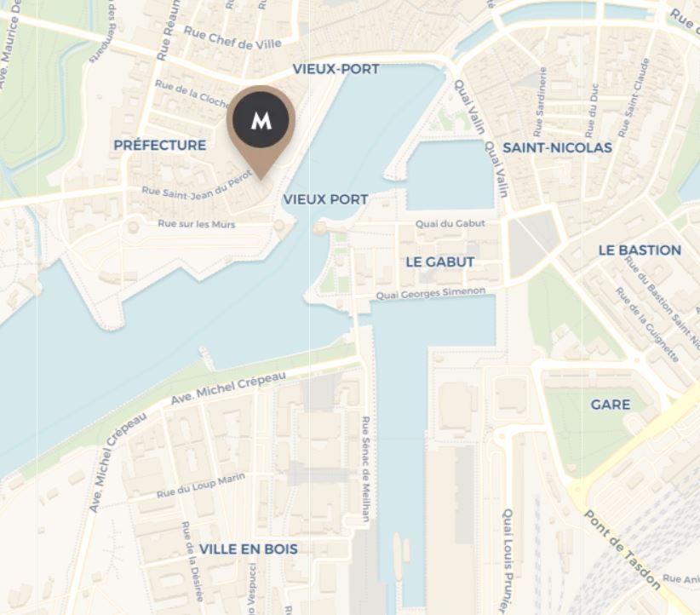Click the LE GABUT neighborhood label

pos(440,262)
